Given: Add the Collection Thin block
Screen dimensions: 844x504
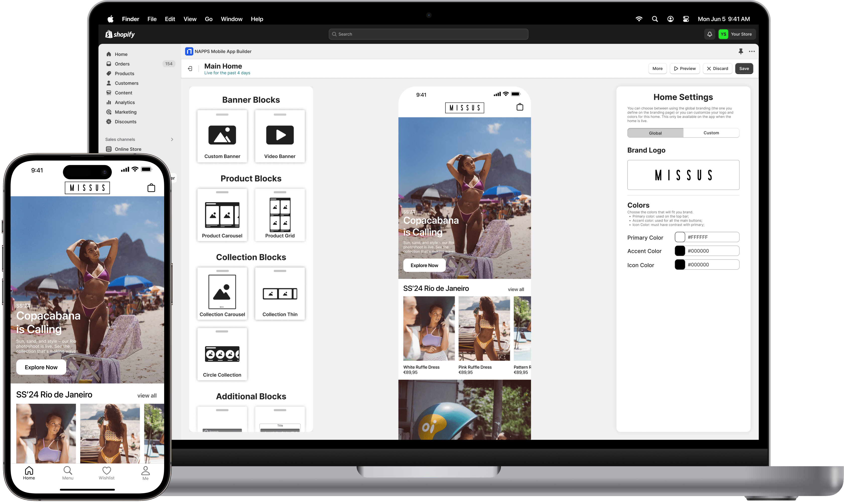Looking at the screenshot, I should click(280, 294).
